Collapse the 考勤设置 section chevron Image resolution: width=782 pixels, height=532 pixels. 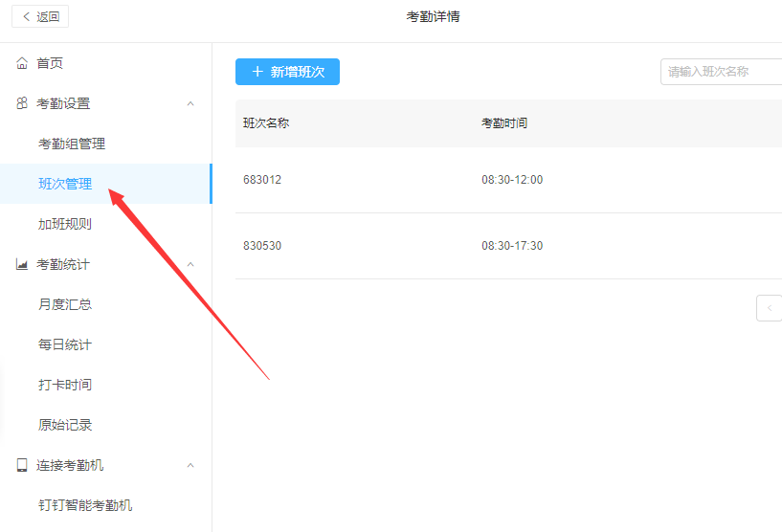[x=190, y=103]
